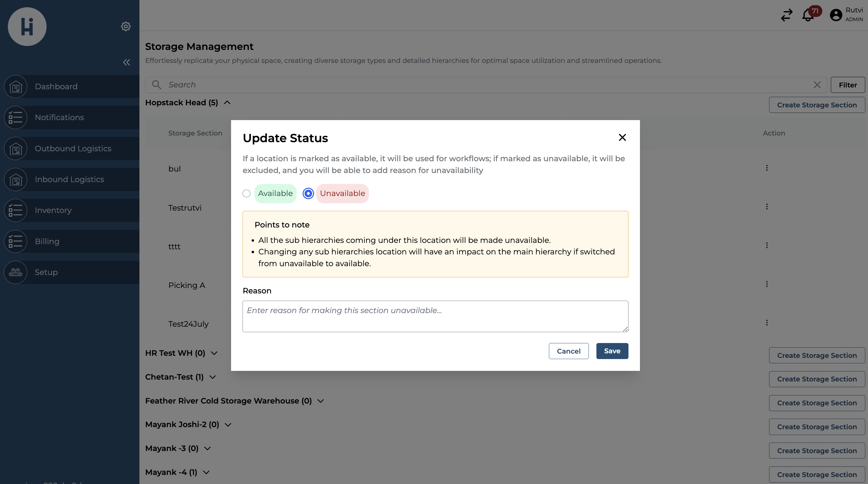Click the Outbound Logistics sidebar icon
868x484 pixels.
click(15, 148)
